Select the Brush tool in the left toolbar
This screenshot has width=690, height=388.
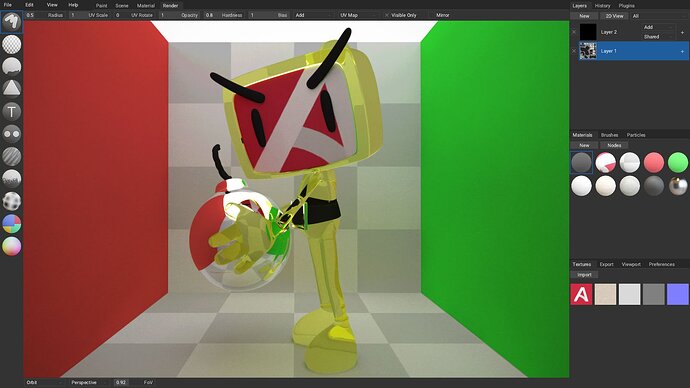tap(11, 22)
